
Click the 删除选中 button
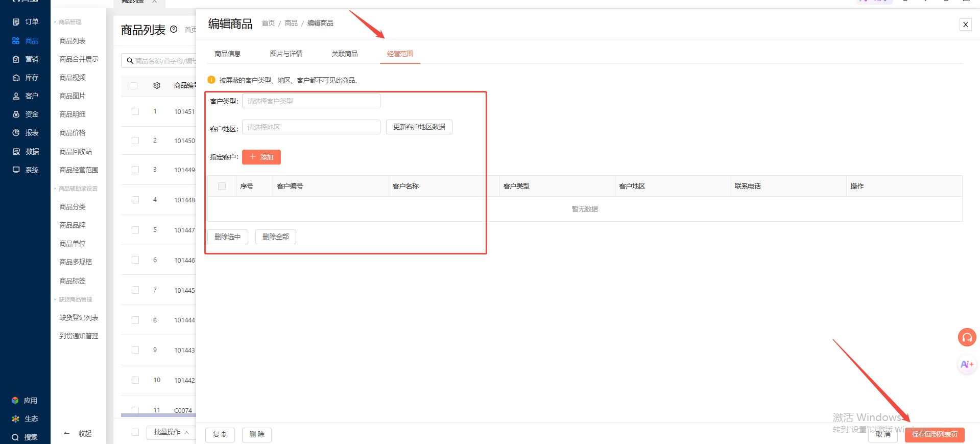(x=228, y=237)
